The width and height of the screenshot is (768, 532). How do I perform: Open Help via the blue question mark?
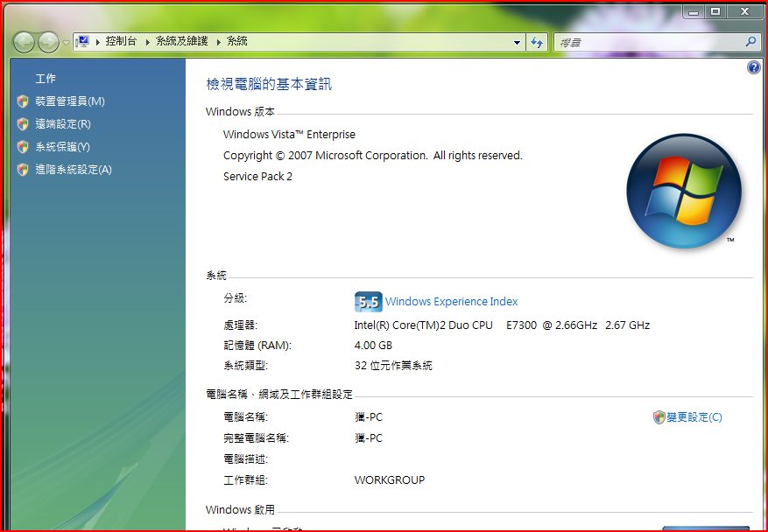point(754,67)
